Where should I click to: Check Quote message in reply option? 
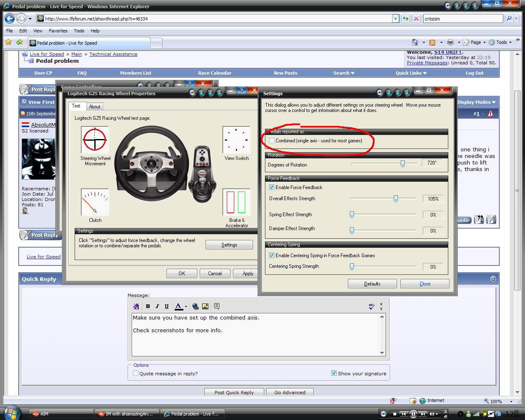[x=135, y=373]
